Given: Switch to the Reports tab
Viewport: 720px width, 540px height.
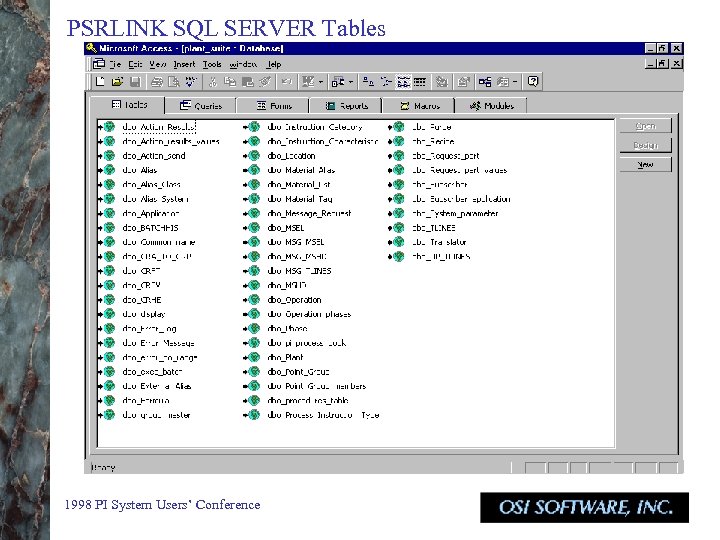Looking at the screenshot, I should pos(346,106).
